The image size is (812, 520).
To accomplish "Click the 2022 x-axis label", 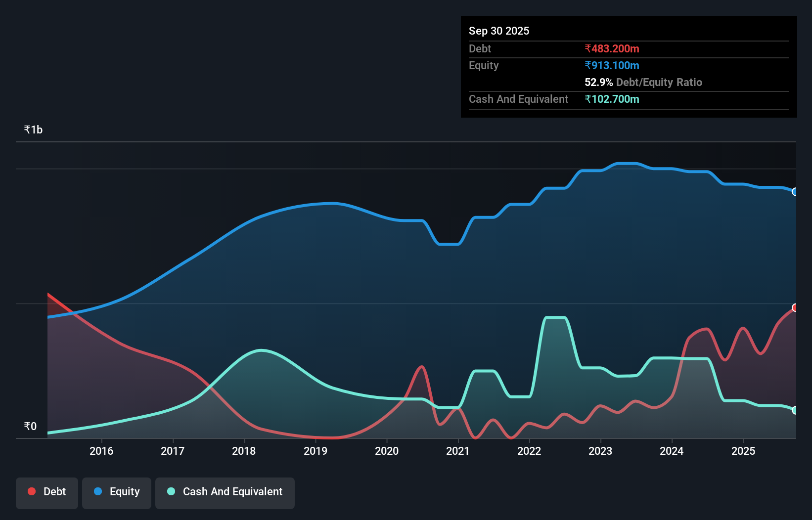I will click(x=529, y=451).
